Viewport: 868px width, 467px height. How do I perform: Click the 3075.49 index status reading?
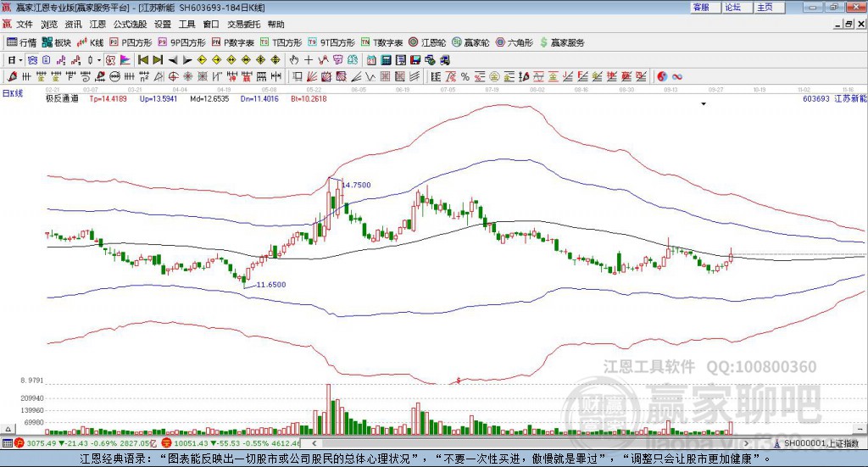point(42,443)
